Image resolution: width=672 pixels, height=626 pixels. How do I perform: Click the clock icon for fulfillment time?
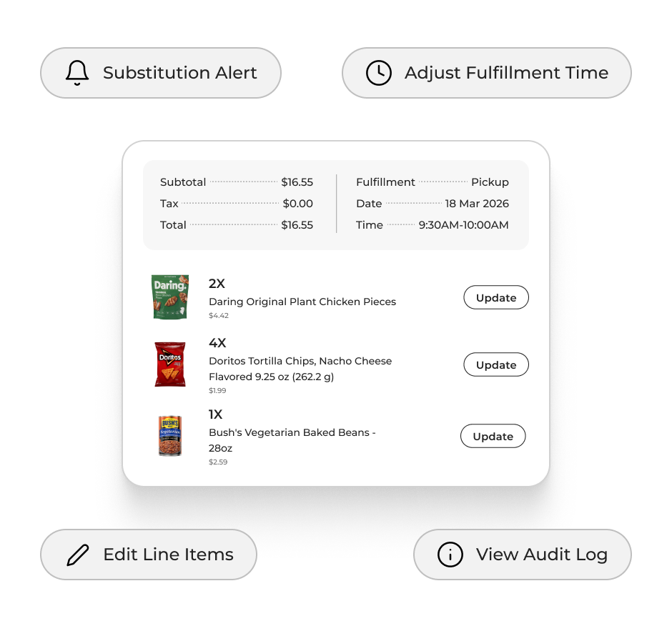pyautogui.click(x=379, y=73)
